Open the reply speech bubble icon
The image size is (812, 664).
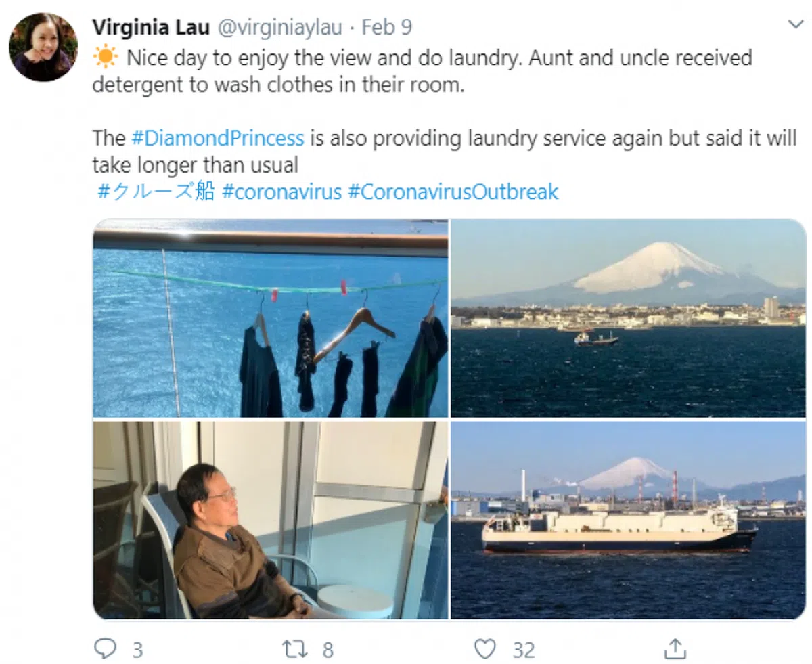coord(105,649)
